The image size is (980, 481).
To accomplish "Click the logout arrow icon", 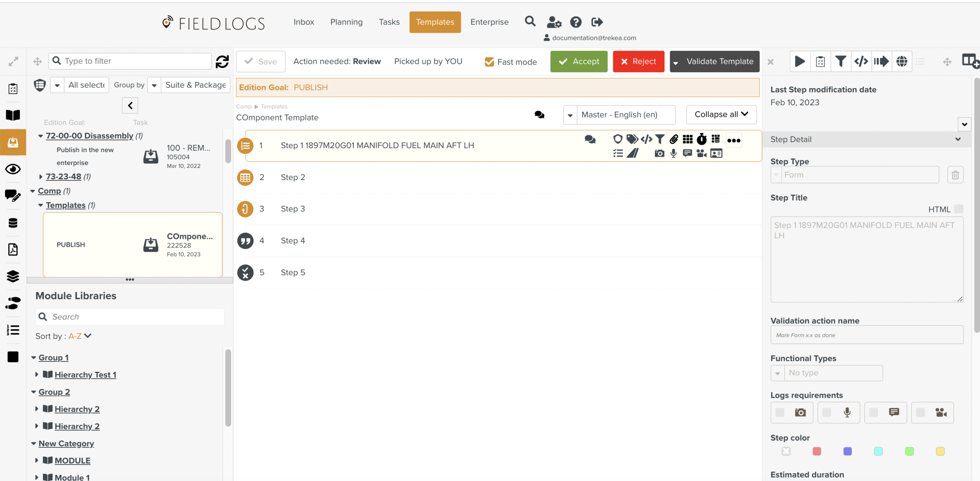I will 597,22.
